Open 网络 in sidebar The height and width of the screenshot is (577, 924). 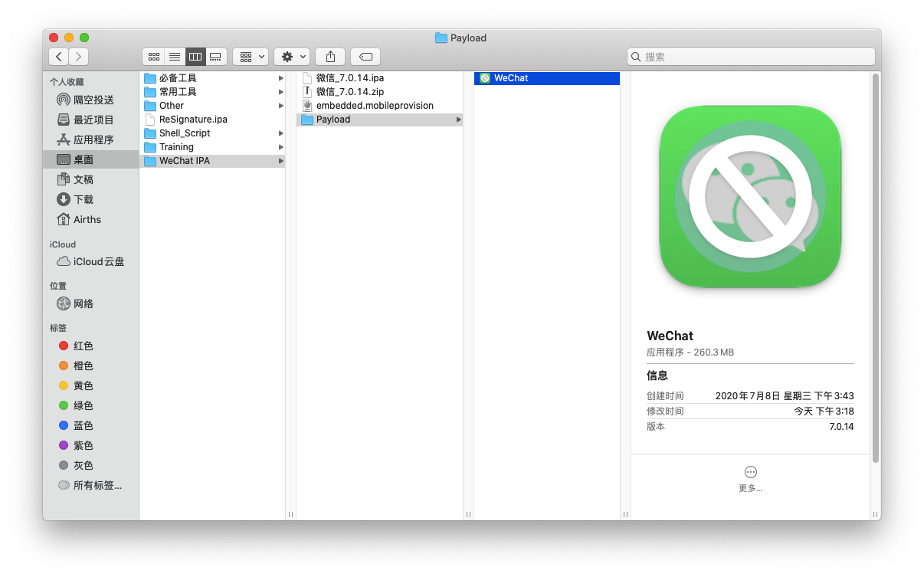click(x=91, y=303)
